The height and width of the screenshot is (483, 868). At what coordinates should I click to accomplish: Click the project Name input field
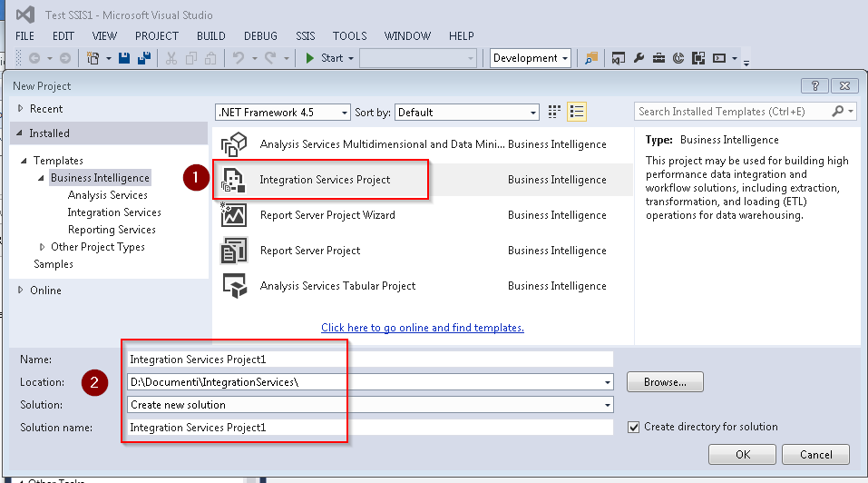click(x=370, y=360)
